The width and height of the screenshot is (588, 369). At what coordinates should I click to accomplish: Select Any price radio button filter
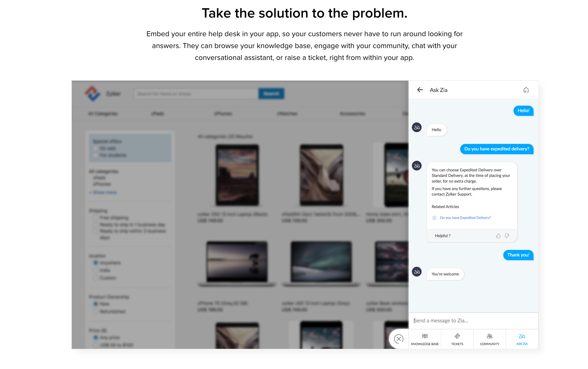coord(96,337)
